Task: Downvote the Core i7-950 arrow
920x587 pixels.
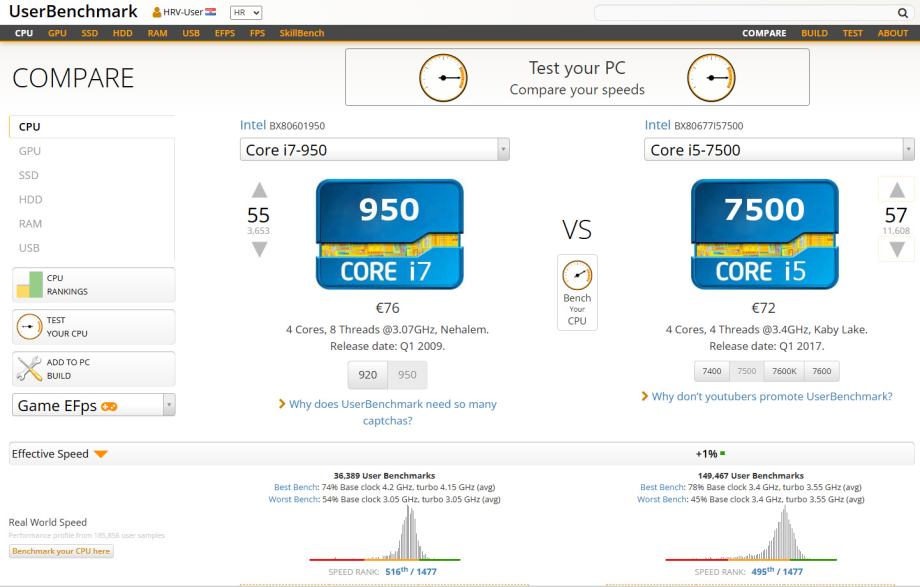Action: tap(259, 249)
